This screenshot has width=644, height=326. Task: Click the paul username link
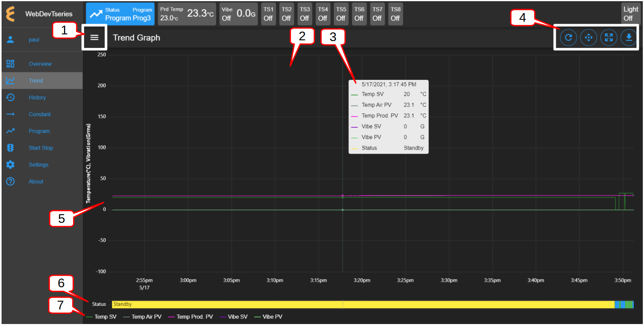(34, 40)
